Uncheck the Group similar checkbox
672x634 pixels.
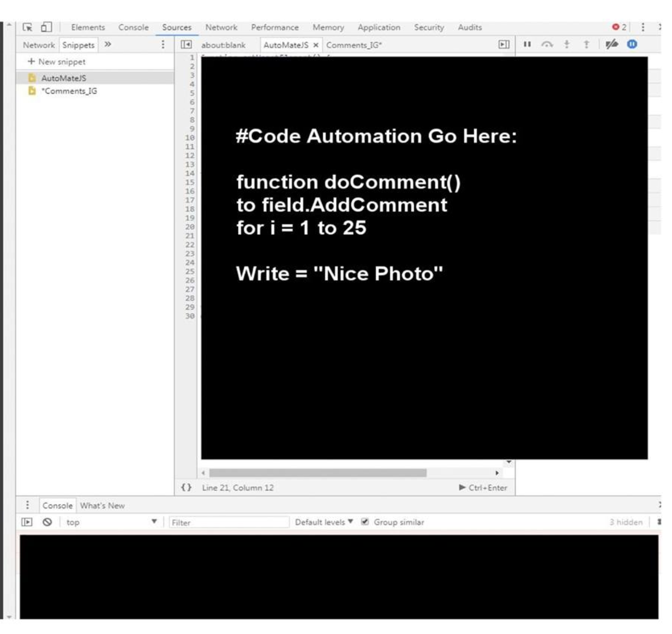tap(365, 522)
